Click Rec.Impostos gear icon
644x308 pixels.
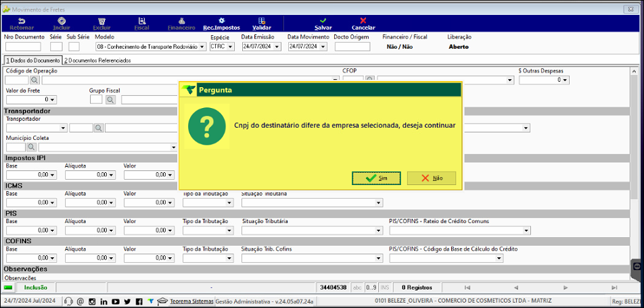(x=221, y=20)
